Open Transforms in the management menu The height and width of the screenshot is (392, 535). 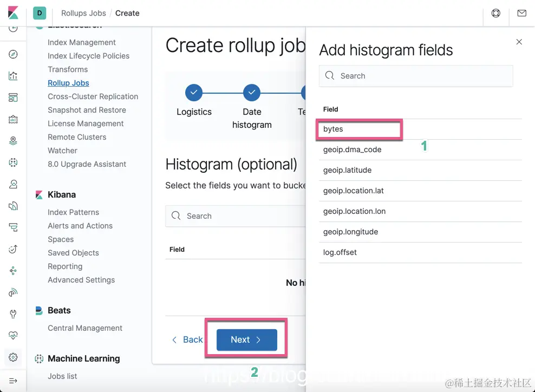click(x=68, y=69)
